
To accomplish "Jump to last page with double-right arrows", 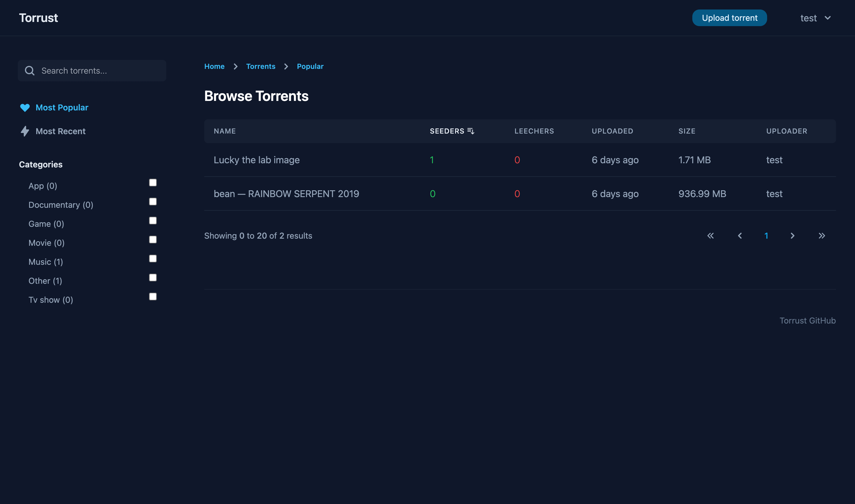I will pos(822,236).
